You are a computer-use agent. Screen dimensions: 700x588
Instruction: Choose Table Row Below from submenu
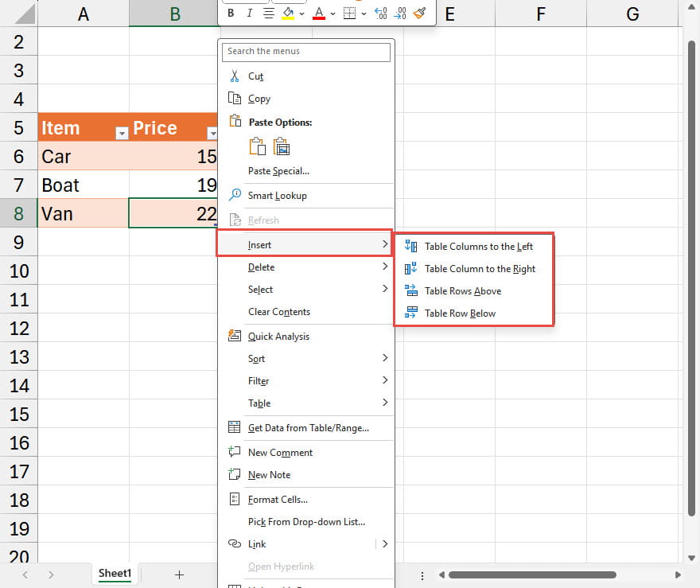(x=460, y=313)
